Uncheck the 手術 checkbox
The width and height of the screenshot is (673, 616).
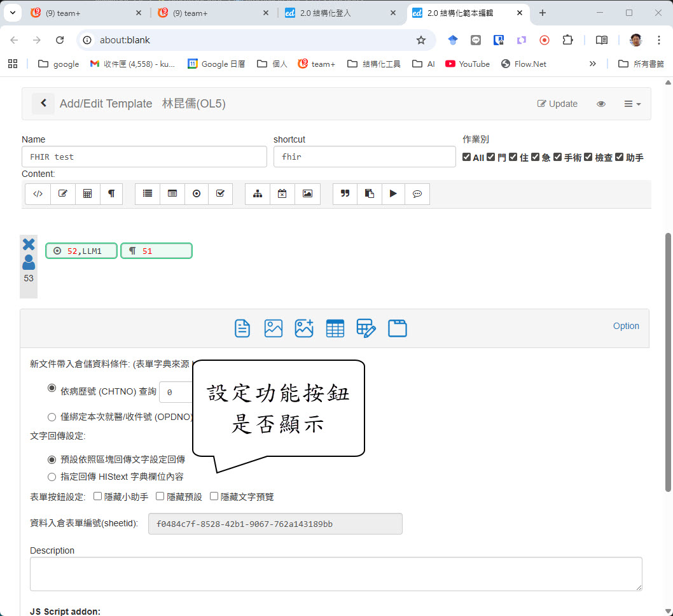(x=557, y=157)
